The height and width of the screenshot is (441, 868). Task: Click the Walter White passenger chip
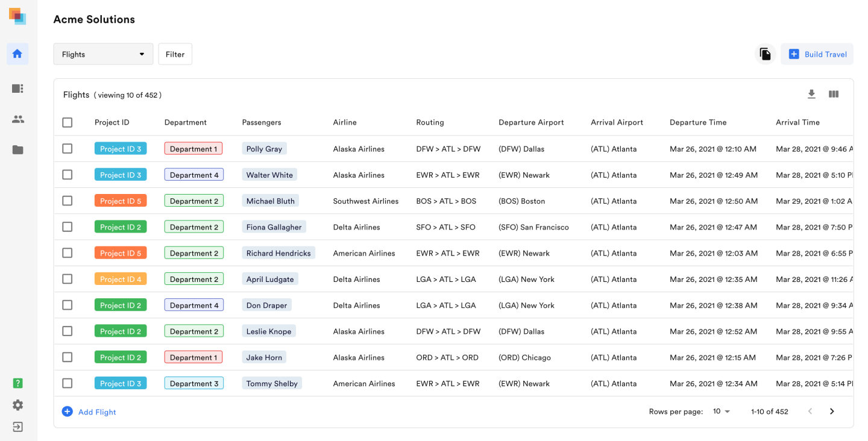point(269,175)
